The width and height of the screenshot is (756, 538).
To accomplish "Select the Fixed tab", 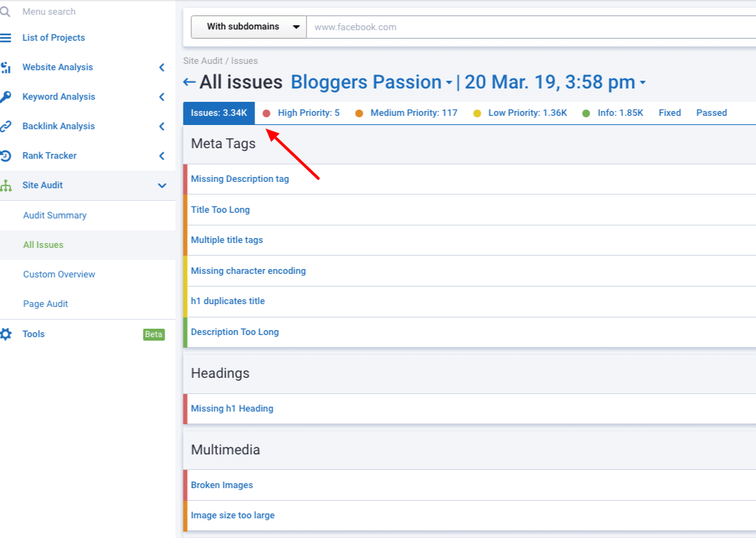I will point(670,113).
